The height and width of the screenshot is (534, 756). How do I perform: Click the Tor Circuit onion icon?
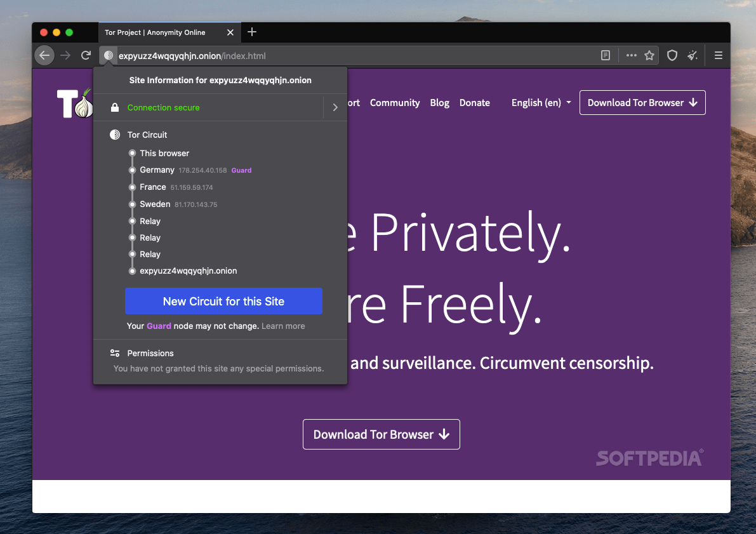115,135
